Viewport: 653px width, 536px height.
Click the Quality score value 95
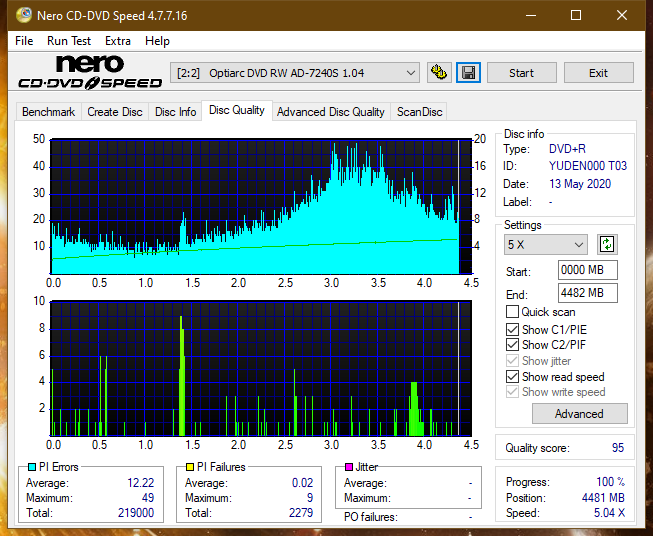tap(618, 448)
